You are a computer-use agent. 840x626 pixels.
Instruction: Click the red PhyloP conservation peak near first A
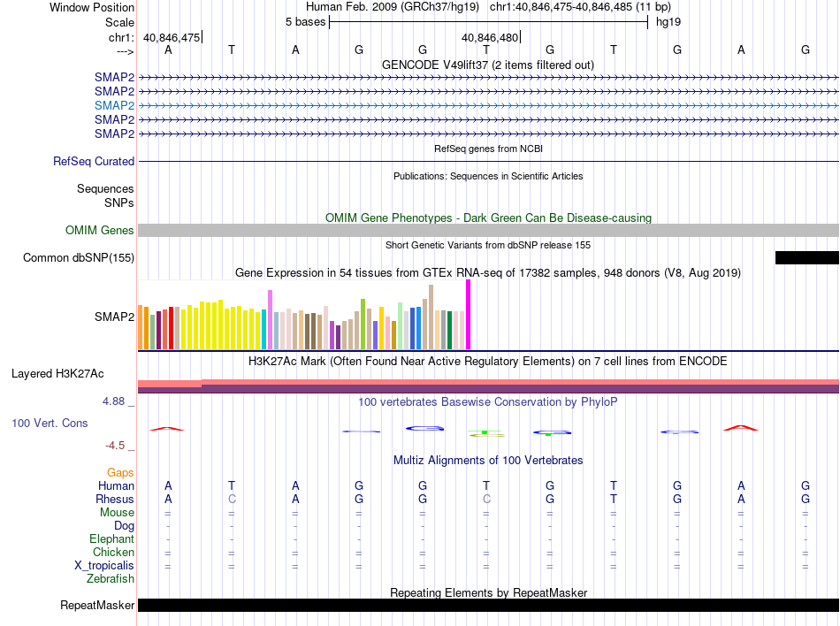click(x=167, y=429)
